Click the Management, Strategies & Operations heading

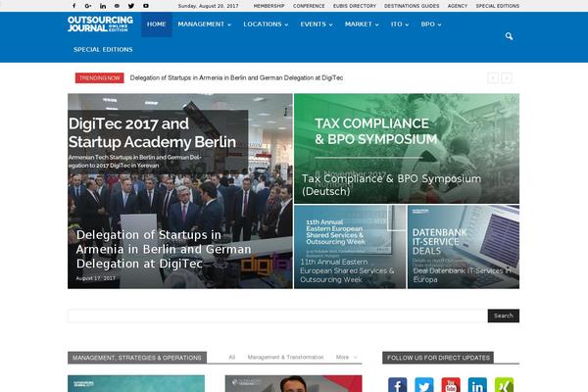point(137,358)
